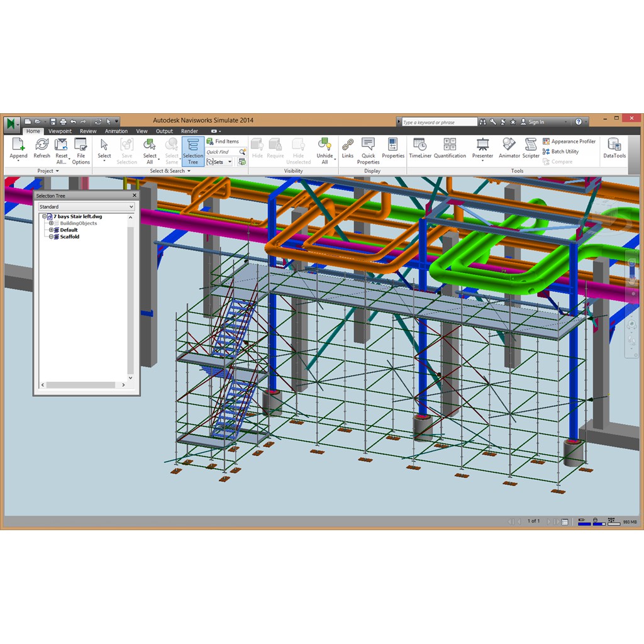Open the Help question mark icon
This screenshot has height=644, width=644.
(579, 122)
